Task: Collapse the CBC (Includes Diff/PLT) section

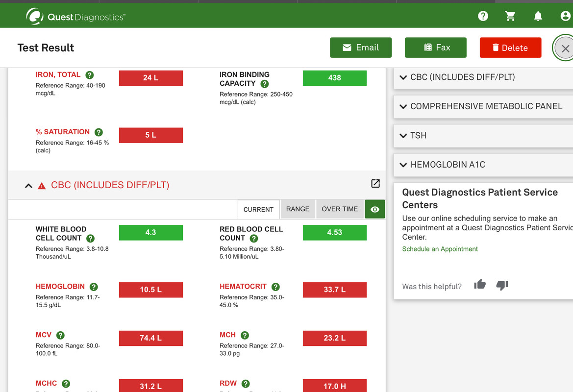Action: click(x=28, y=186)
